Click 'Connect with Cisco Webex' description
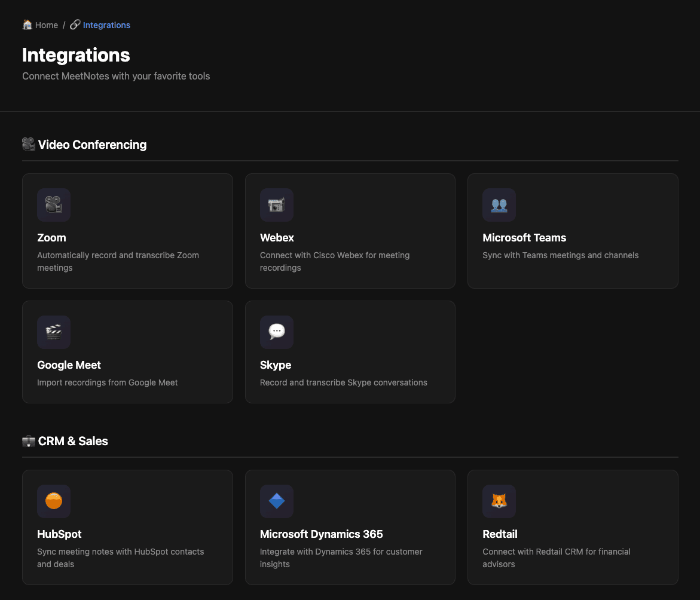This screenshot has width=700, height=600. (x=335, y=262)
